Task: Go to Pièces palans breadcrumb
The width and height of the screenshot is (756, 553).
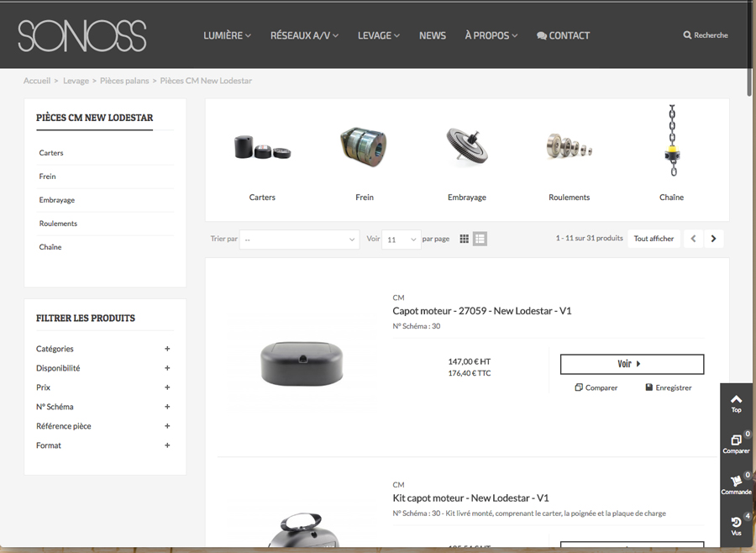Action: click(x=124, y=81)
